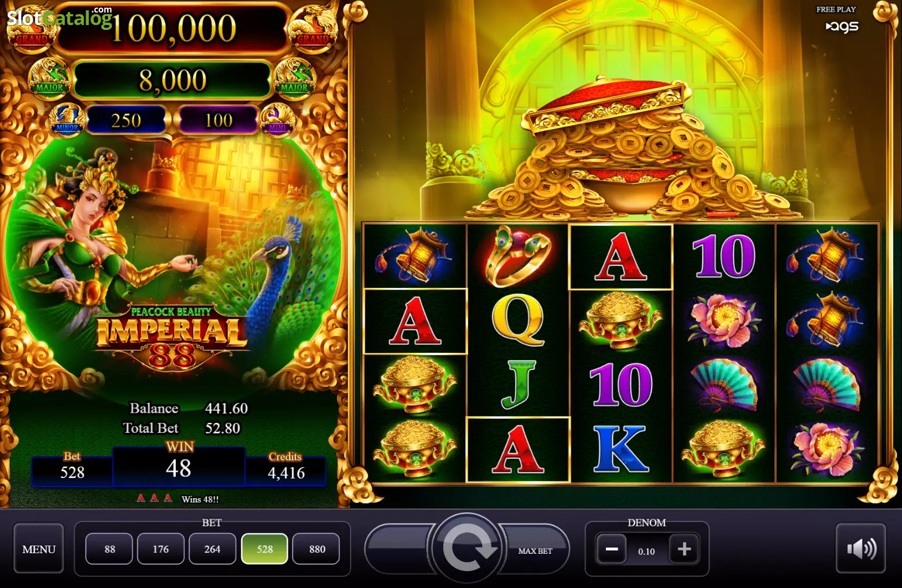Image resolution: width=902 pixels, height=588 pixels.
Task: Click the ruby ring symbol on reels
Action: coord(518,256)
